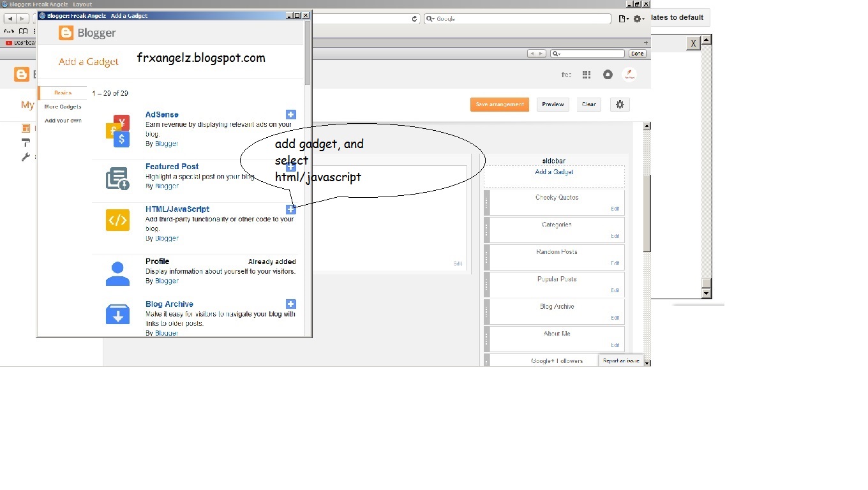The height and width of the screenshot is (490, 868).
Task: Open layout settings gear button beside Clear
Action: 620,105
